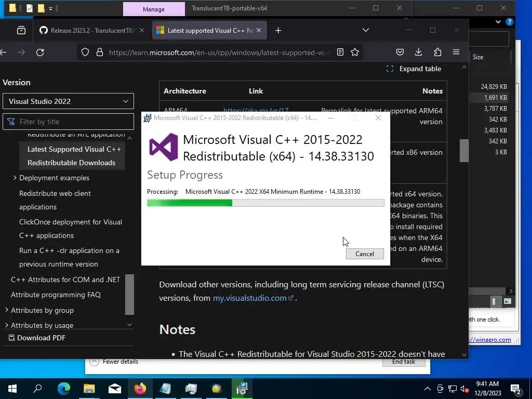Image resolution: width=532 pixels, height=399 pixels.
Task: Go back to the previous page
Action: [x=4, y=52]
